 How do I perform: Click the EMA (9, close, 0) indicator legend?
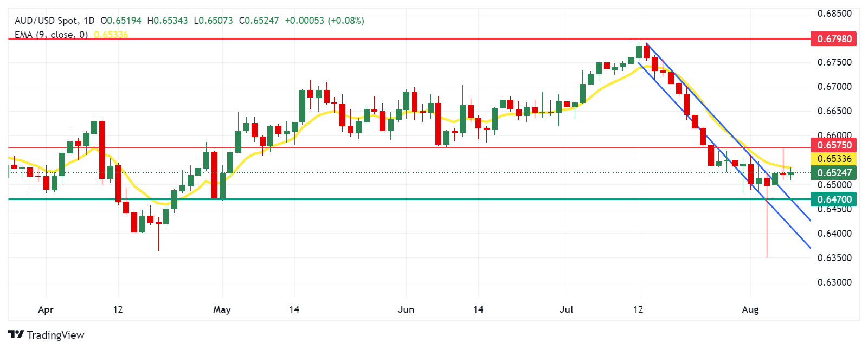[x=51, y=35]
